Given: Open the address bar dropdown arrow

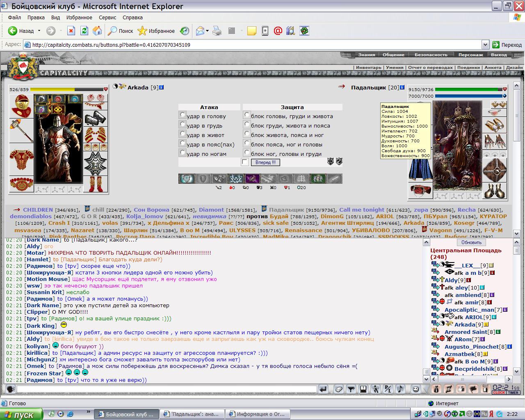Looking at the screenshot, I should point(485,45).
